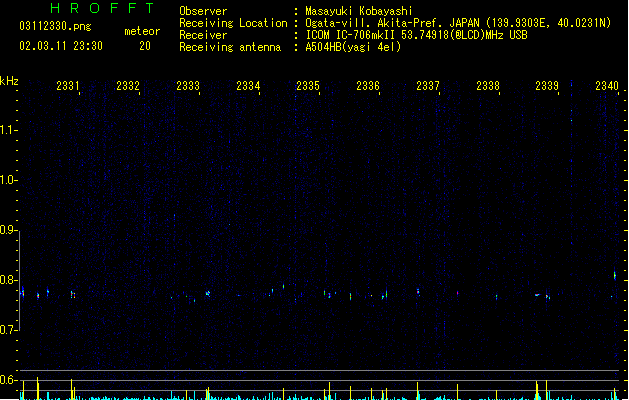629x400 pixels.
Task: Click the Receiving Location label
Action: point(233,23)
